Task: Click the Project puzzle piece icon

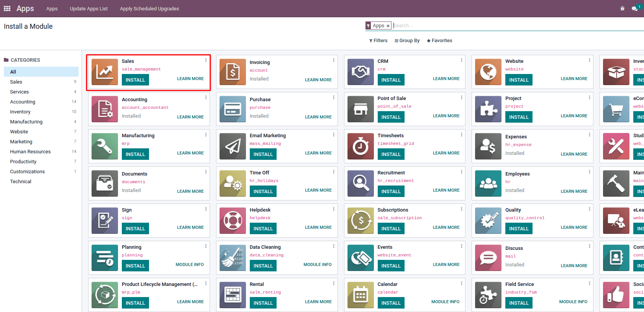Action: pos(488,109)
